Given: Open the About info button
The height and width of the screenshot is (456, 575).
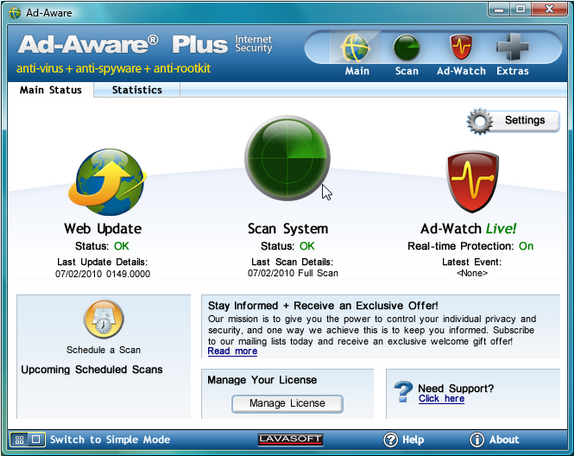Looking at the screenshot, I should click(x=494, y=439).
